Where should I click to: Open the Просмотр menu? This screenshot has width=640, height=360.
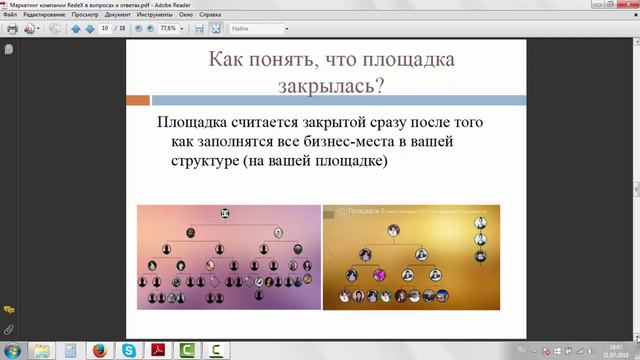(85, 14)
